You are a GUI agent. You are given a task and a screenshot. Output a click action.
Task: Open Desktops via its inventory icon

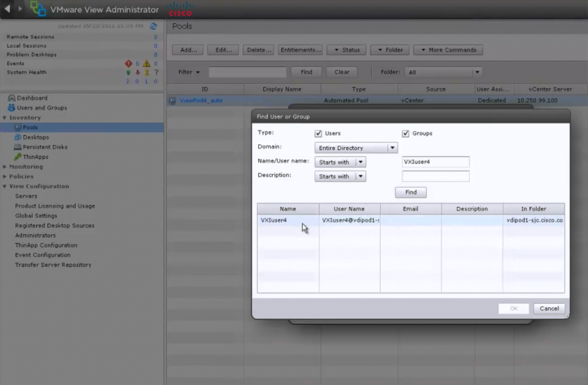(18, 137)
